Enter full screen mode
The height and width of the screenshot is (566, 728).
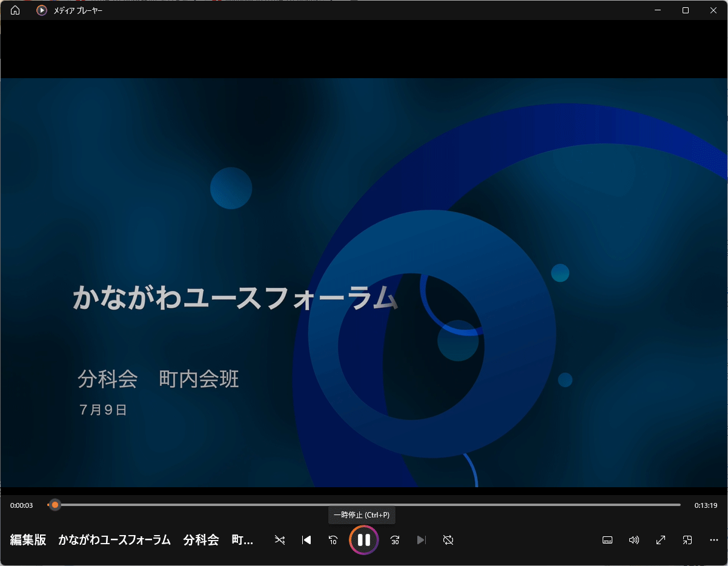(661, 540)
